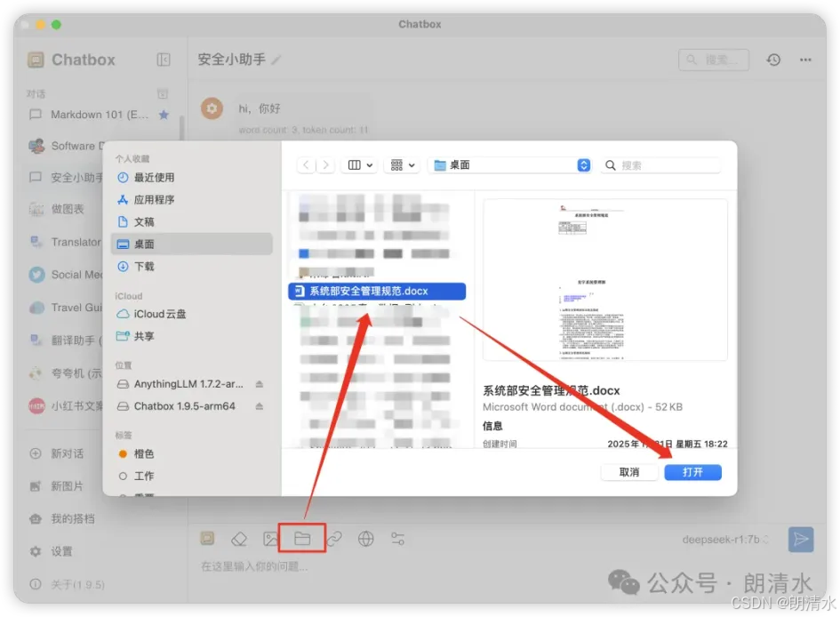The image size is (840, 617).
Task: Click the image attach icon in Chatbox toolbar
Action: 270,539
